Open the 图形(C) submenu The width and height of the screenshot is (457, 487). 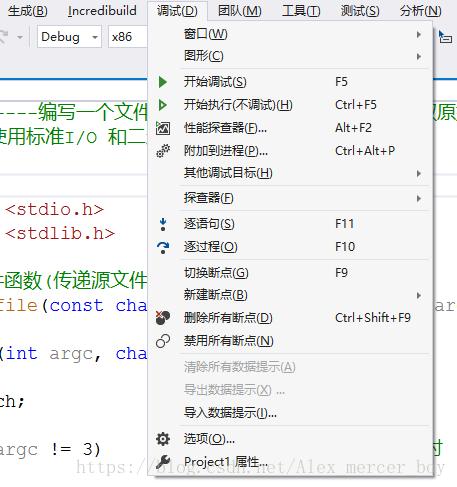(x=290, y=56)
